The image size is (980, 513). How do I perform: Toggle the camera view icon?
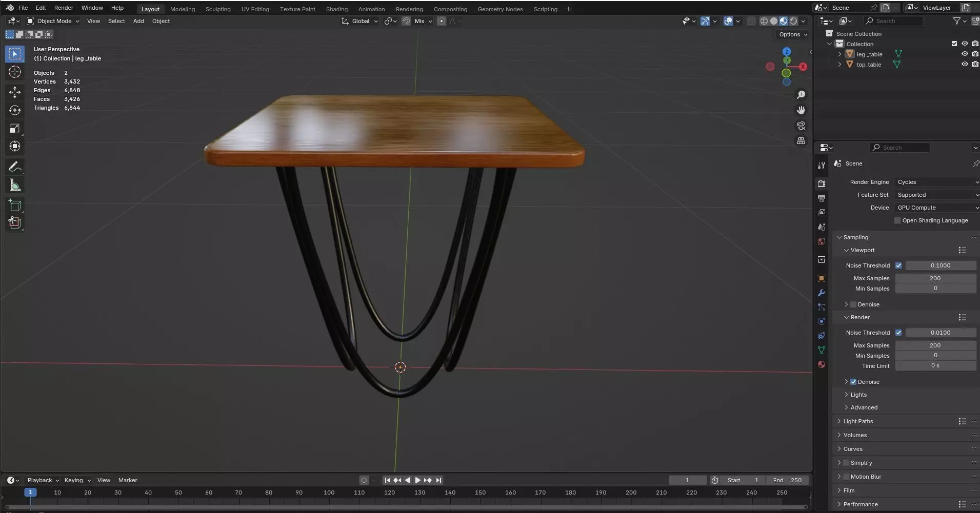[801, 126]
